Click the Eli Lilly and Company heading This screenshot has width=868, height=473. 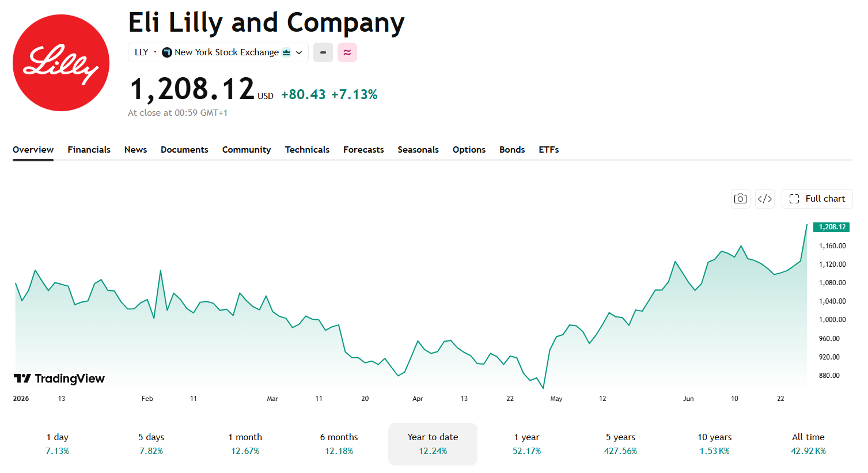pos(266,23)
